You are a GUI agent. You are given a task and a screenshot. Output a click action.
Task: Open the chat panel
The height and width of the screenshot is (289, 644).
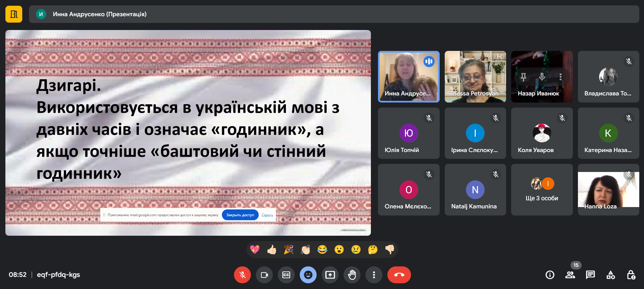coord(590,275)
